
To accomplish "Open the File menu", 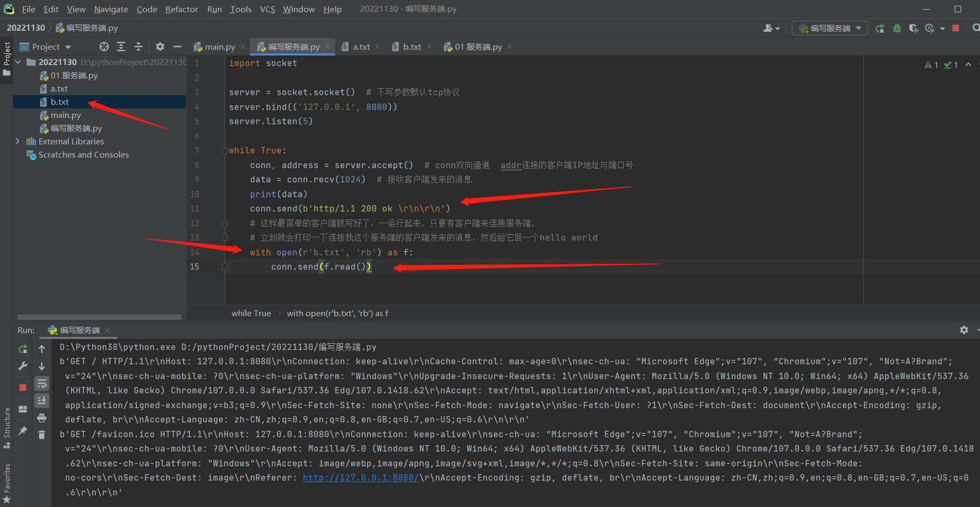I will (29, 9).
